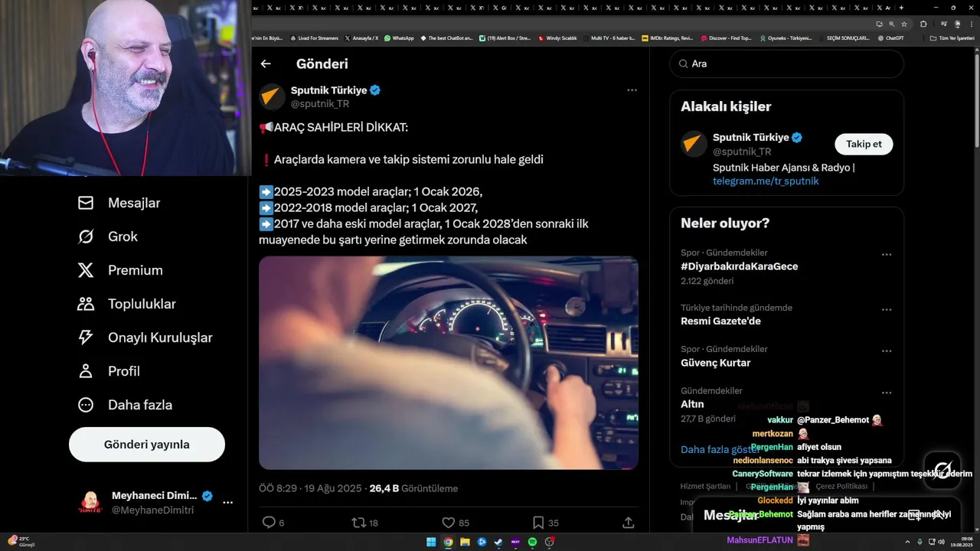Screen dimensions: 980x551
Task: Open the telegram.me/tr_sputnik link
Action: pyautogui.click(x=766, y=181)
